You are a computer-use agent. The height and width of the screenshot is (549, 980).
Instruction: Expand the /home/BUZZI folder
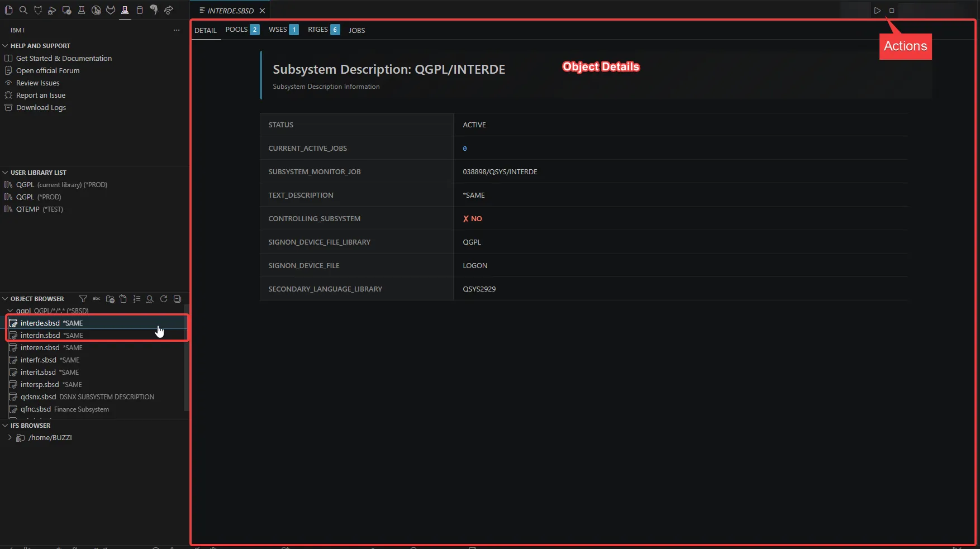10,438
